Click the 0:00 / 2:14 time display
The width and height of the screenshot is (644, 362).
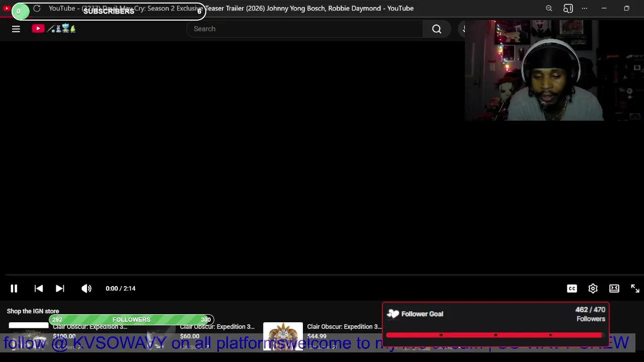coord(120,288)
